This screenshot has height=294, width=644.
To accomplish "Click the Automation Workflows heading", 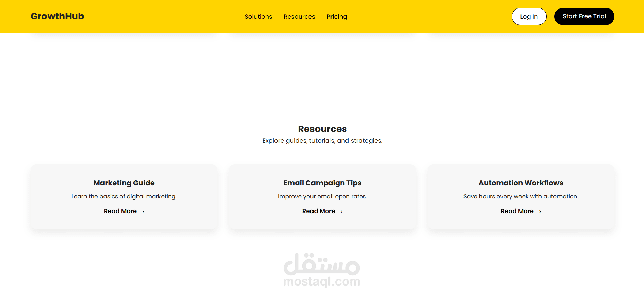I will pyautogui.click(x=521, y=183).
